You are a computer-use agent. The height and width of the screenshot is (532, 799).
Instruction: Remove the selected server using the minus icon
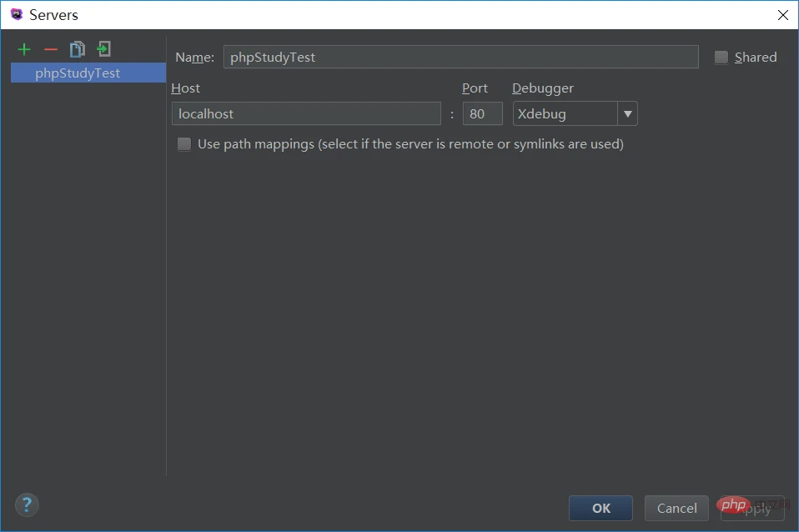(x=50, y=49)
